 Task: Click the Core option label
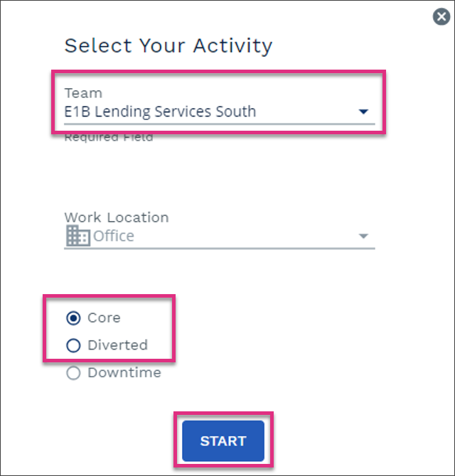[x=104, y=318]
